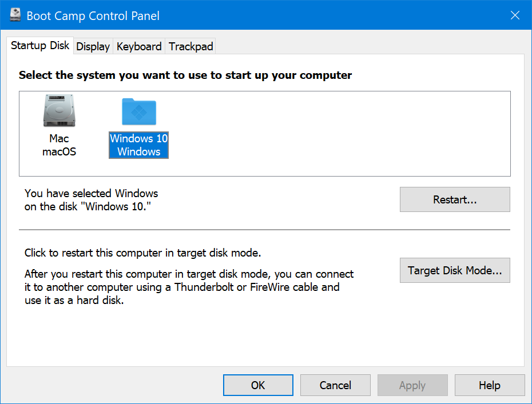This screenshot has width=532, height=404.
Task: Click the greyed-out Apply button
Action: click(x=412, y=385)
